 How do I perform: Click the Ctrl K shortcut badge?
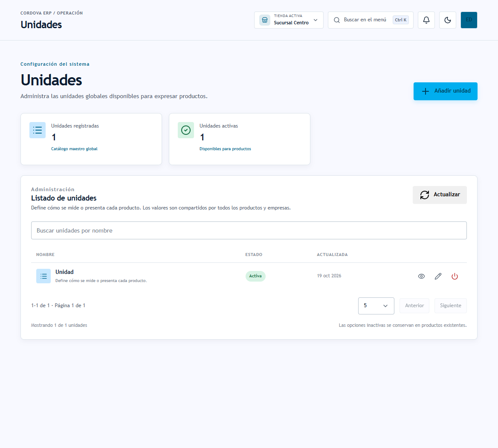tap(401, 20)
